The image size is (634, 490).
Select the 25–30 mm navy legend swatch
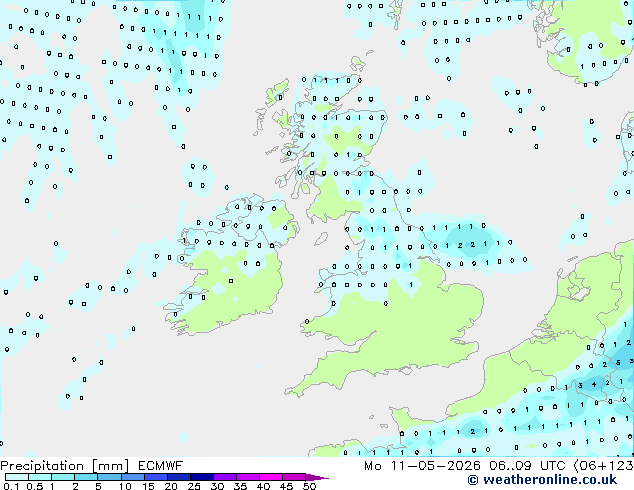point(202,477)
